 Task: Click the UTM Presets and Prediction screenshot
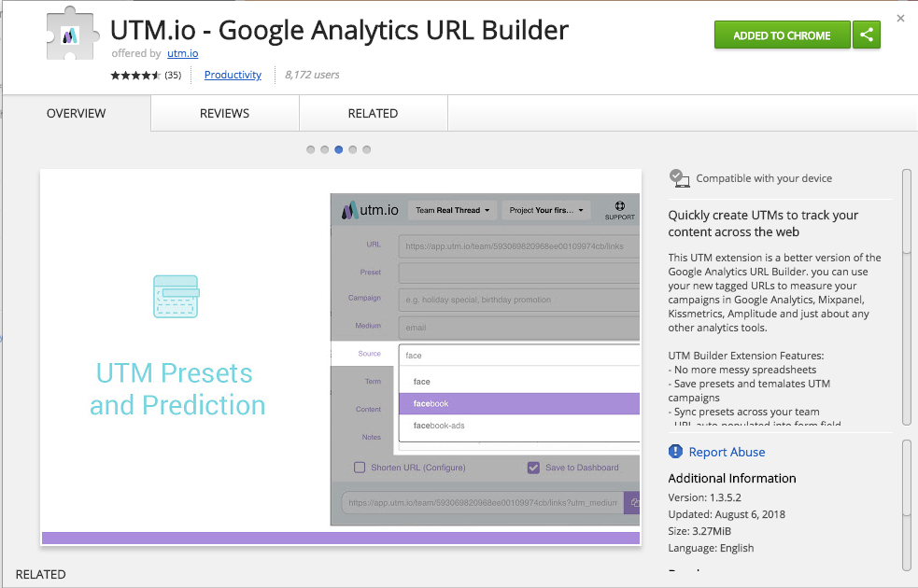[341, 357]
